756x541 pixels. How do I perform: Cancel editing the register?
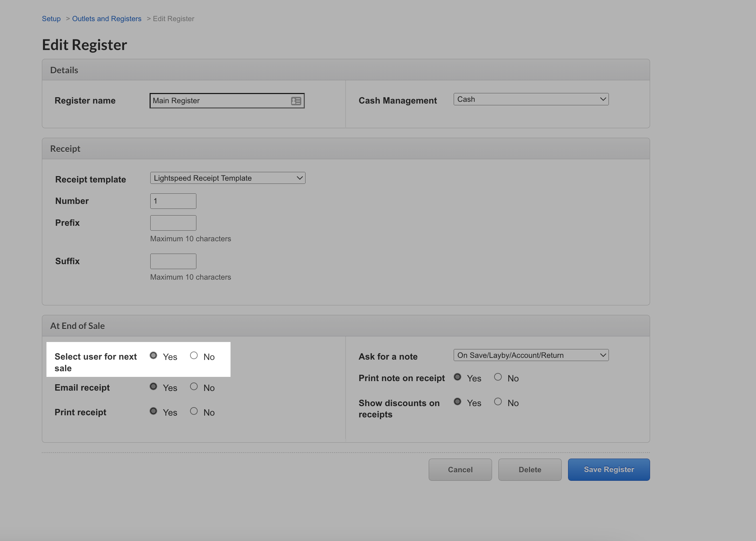click(x=460, y=469)
